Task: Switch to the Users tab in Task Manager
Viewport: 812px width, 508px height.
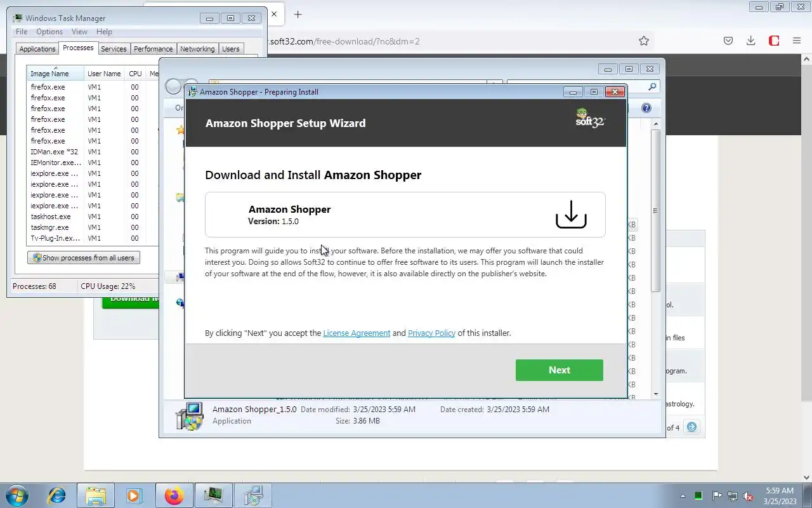Action: point(231,49)
